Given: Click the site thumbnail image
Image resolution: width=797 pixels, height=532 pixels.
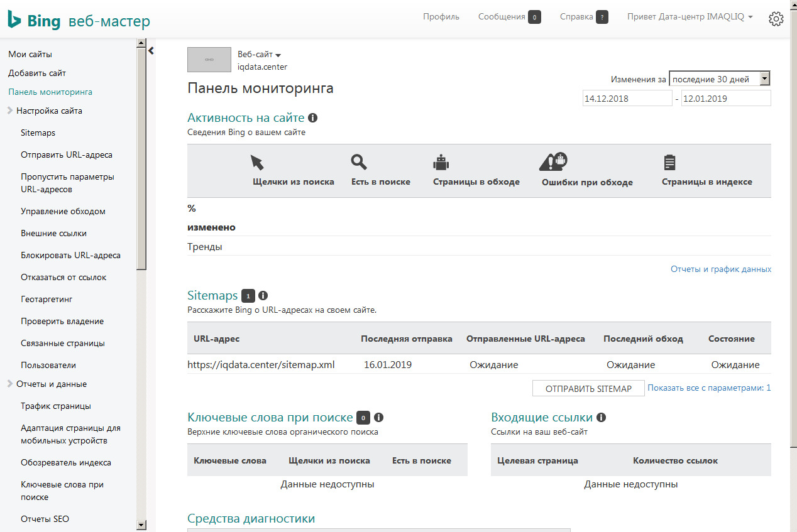Looking at the screenshot, I should 210,60.
